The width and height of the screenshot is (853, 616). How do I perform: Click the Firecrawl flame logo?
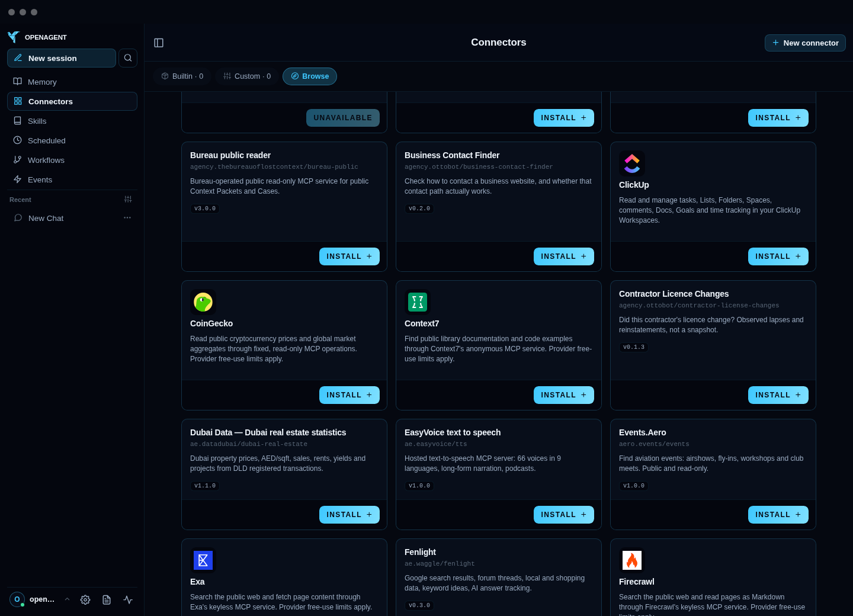[632, 560]
